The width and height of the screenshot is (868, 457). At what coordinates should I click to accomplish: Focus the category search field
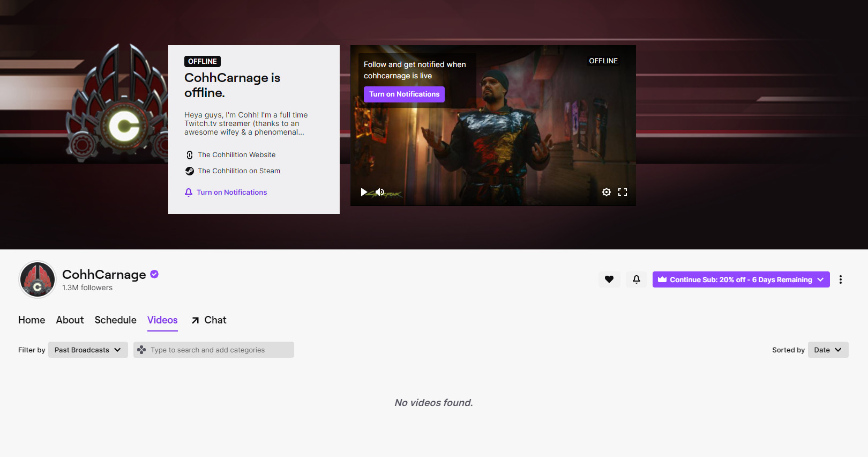(x=214, y=350)
